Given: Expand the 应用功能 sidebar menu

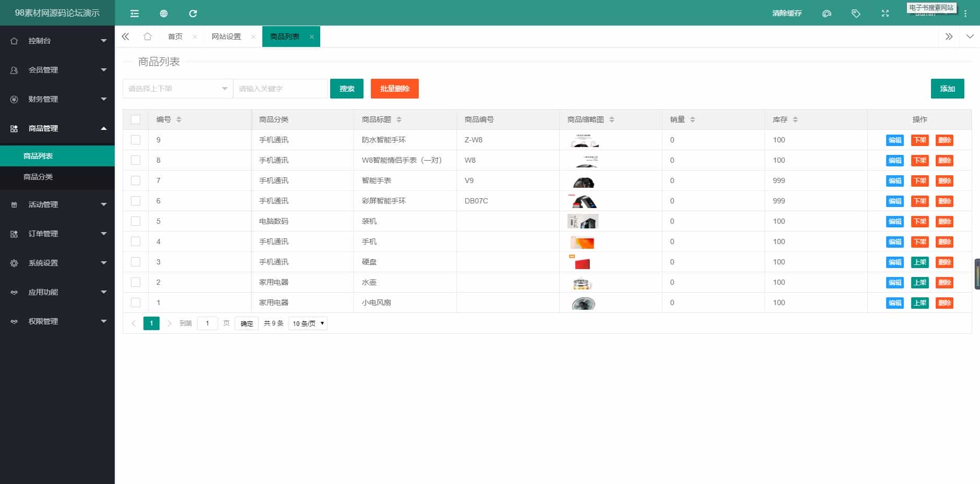Looking at the screenshot, I should coord(57,292).
